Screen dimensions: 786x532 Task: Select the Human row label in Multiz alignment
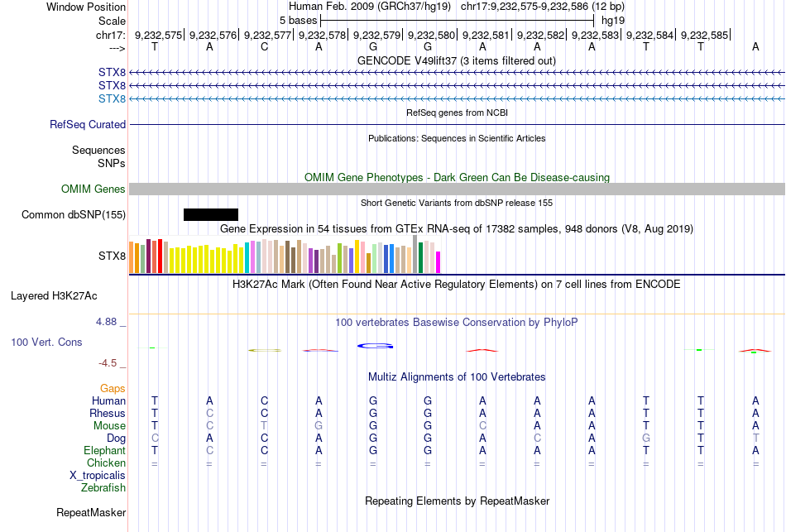pos(108,400)
